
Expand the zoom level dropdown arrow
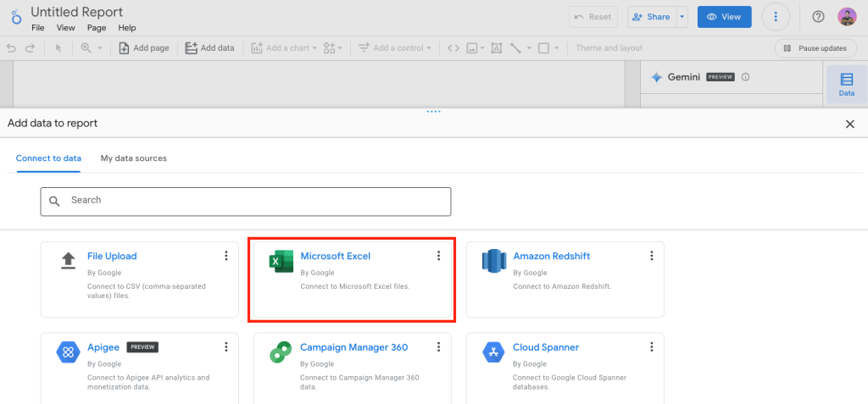100,48
